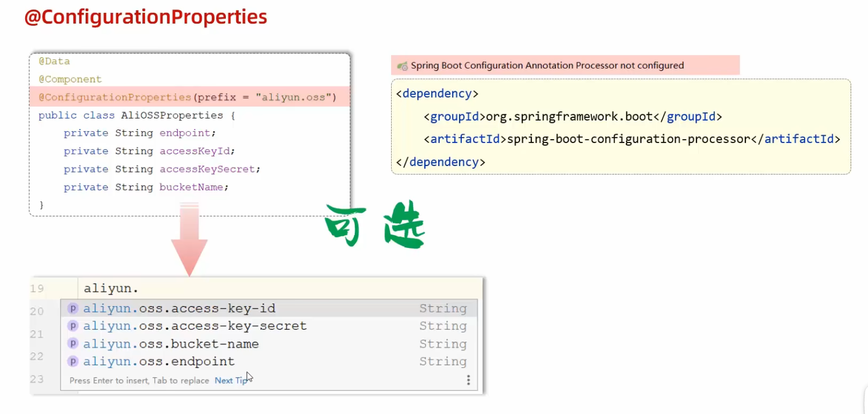This screenshot has width=868, height=414.
Task: Click line number 21 in the gutter
Action: [37, 334]
